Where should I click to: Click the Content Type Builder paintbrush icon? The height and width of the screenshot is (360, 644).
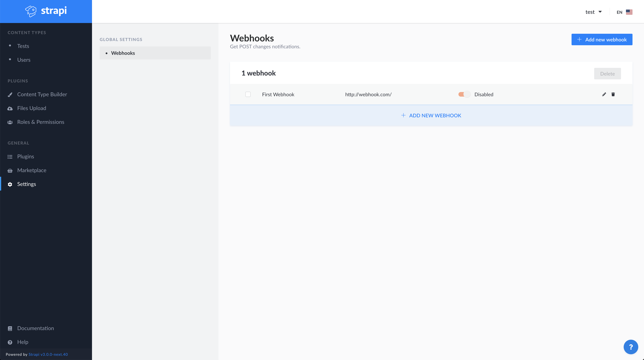click(10, 95)
